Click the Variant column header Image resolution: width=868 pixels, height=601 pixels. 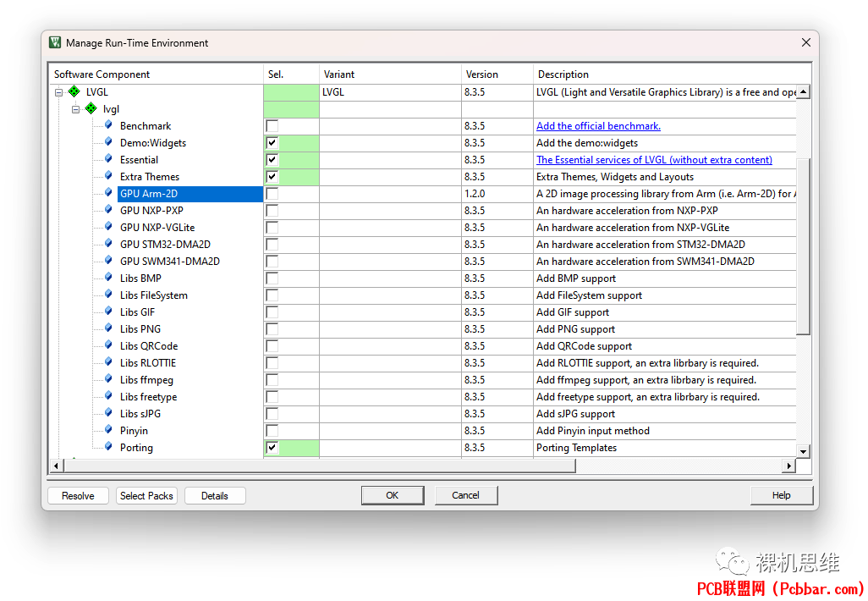[x=390, y=74]
